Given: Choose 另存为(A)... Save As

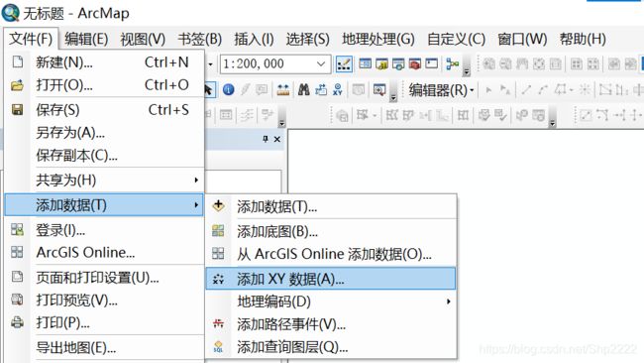Looking at the screenshot, I should (104, 133).
